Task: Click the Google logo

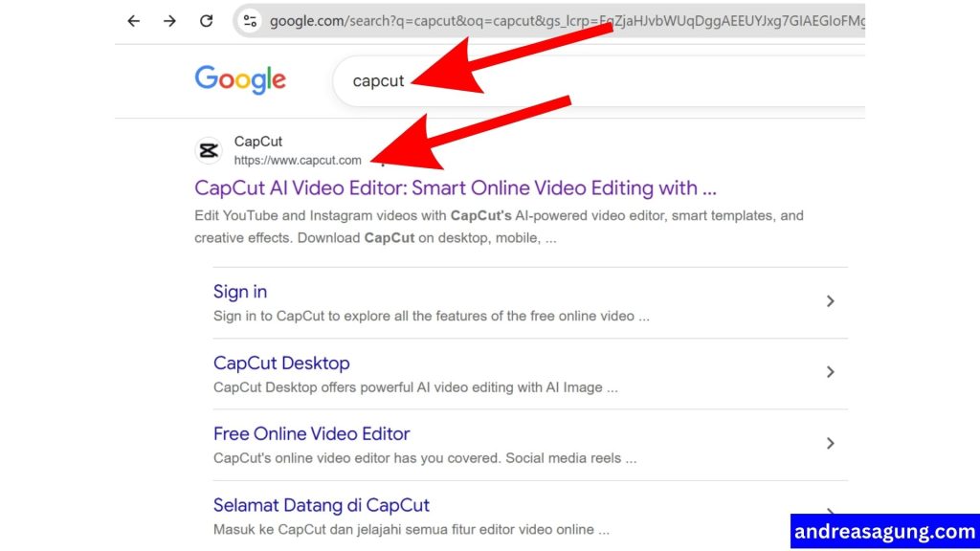Action: pyautogui.click(x=240, y=80)
